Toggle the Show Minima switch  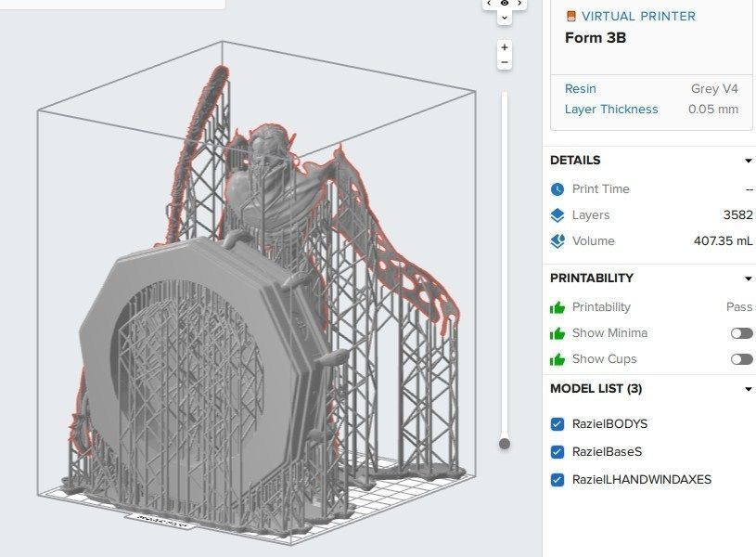click(741, 333)
